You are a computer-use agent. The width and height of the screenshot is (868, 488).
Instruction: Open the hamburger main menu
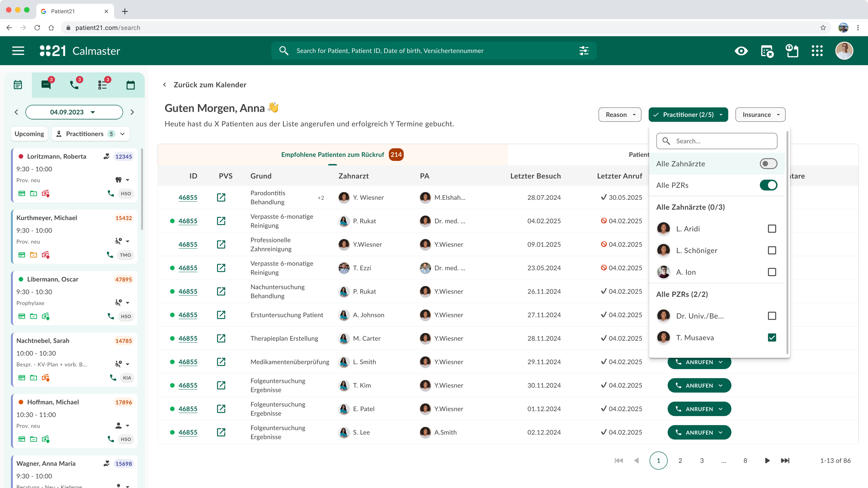18,51
